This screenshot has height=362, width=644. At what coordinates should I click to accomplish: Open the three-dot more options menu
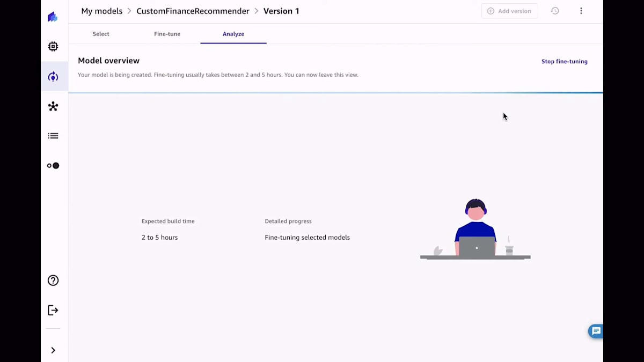click(581, 11)
